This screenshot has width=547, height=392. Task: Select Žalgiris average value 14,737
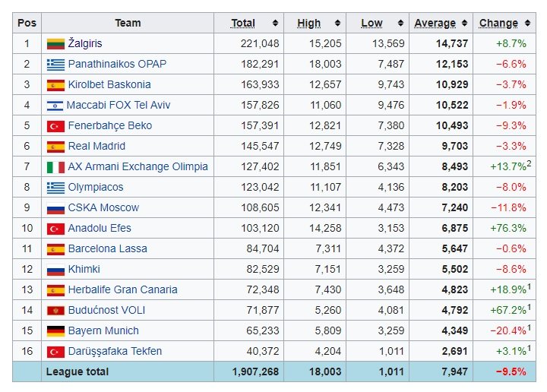tap(452, 43)
